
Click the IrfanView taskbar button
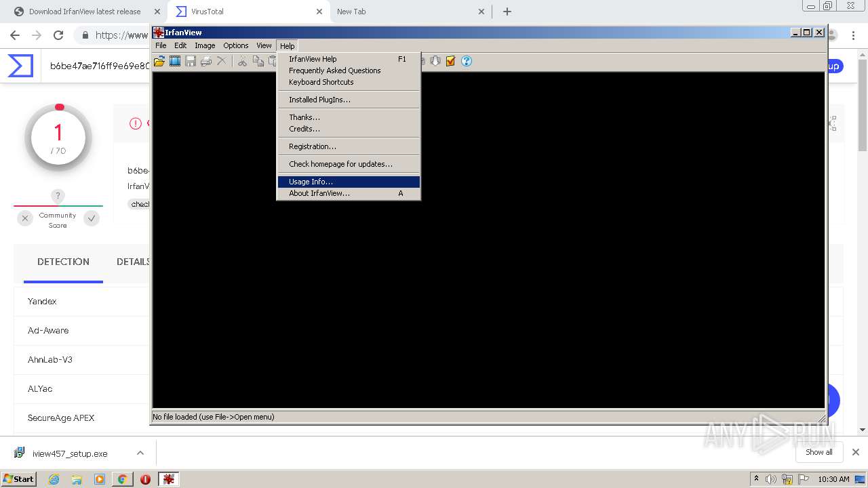point(169,479)
